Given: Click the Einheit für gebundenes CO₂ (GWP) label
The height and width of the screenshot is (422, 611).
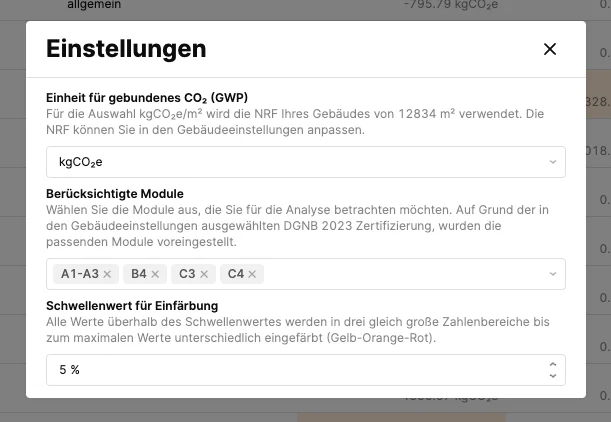Looking at the screenshot, I should tap(147, 98).
